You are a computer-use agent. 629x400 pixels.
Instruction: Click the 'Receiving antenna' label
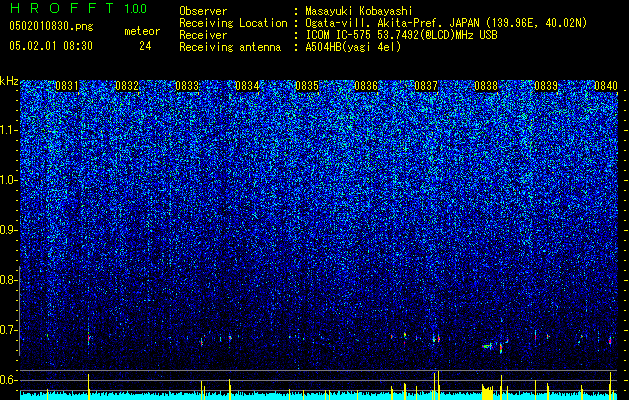click(230, 47)
